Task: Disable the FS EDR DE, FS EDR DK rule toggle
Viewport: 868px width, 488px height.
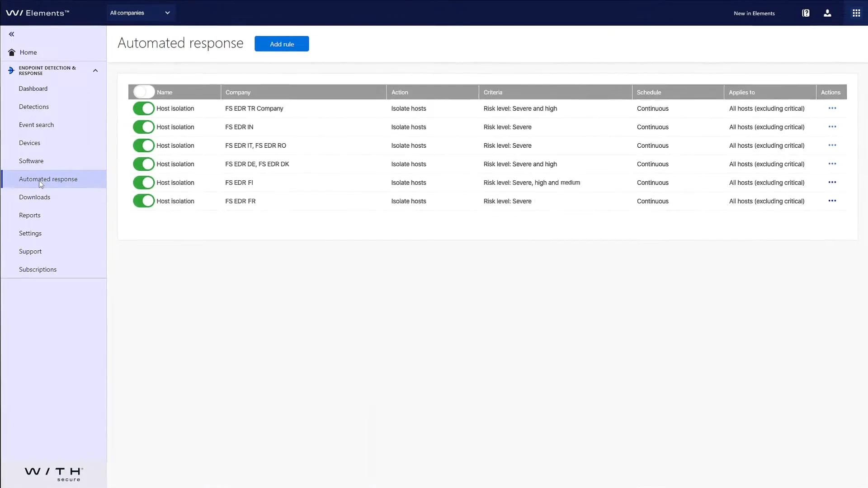Action: pos(144,164)
